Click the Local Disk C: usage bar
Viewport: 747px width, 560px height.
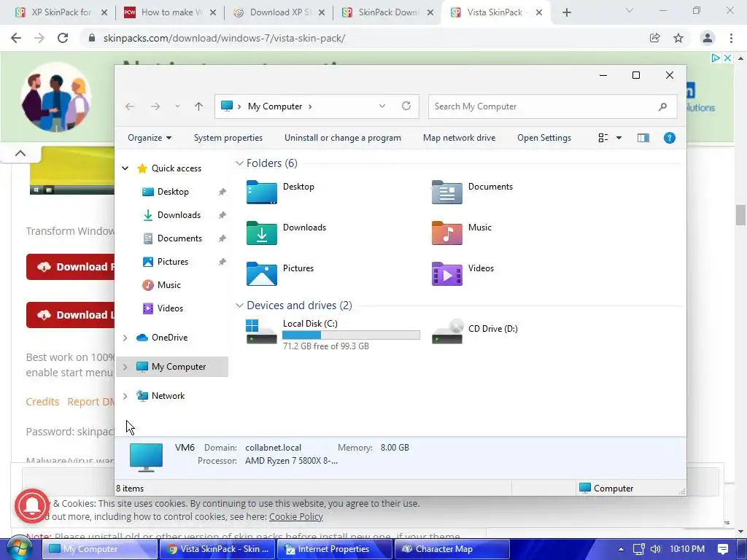[351, 335]
